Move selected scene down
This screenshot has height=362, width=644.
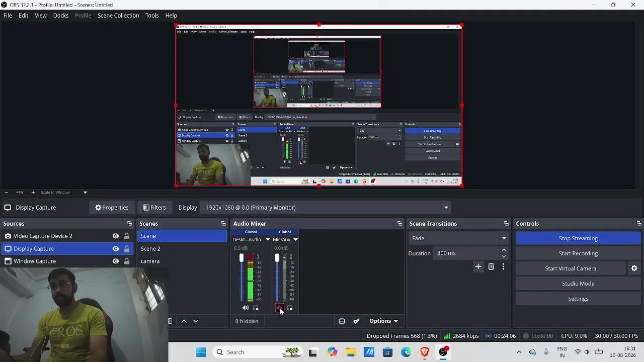coord(196,321)
